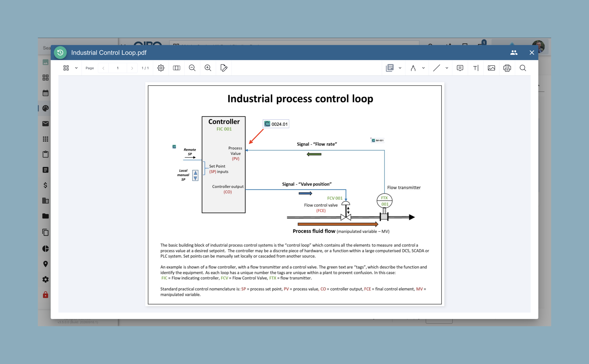This screenshot has height=364, width=589.
Task: Insert an image annotation
Action: coord(491,68)
